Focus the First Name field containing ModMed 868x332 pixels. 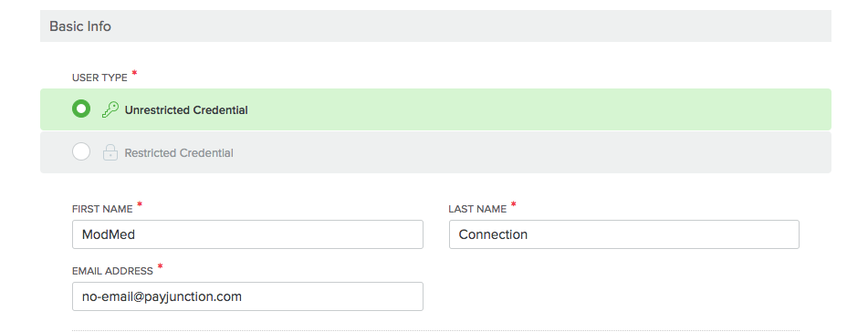coord(247,234)
